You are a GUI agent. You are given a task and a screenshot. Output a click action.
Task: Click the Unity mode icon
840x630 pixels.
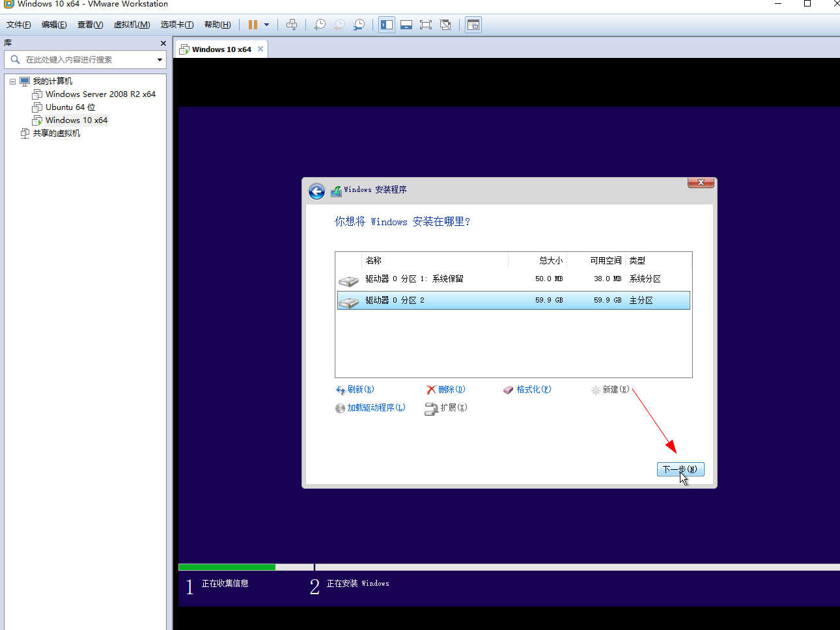[445, 25]
